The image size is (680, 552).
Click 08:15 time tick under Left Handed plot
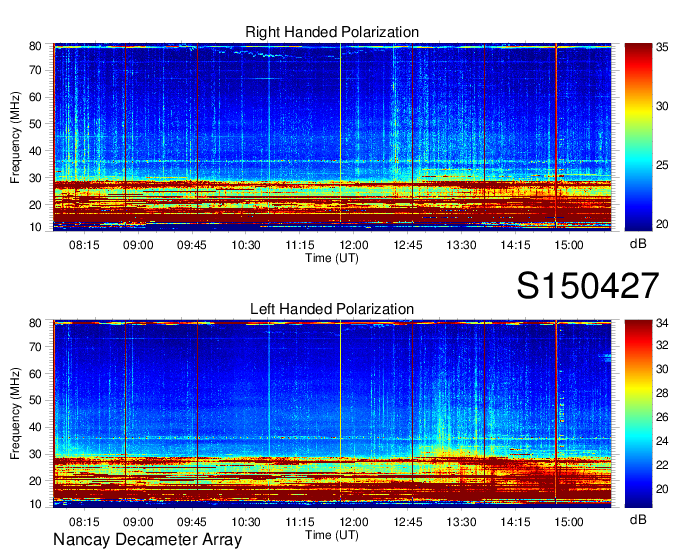84,522
